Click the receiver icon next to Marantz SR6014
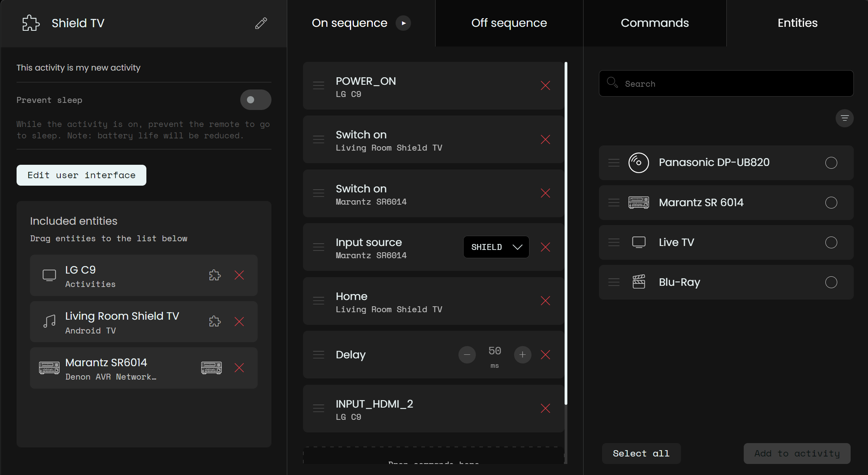This screenshot has width=868, height=475. tap(211, 368)
